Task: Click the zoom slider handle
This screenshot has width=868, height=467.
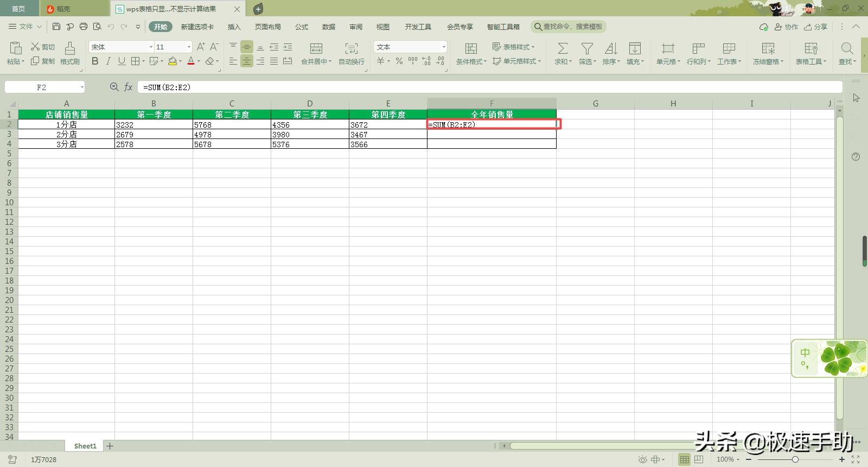Action: [795, 459]
